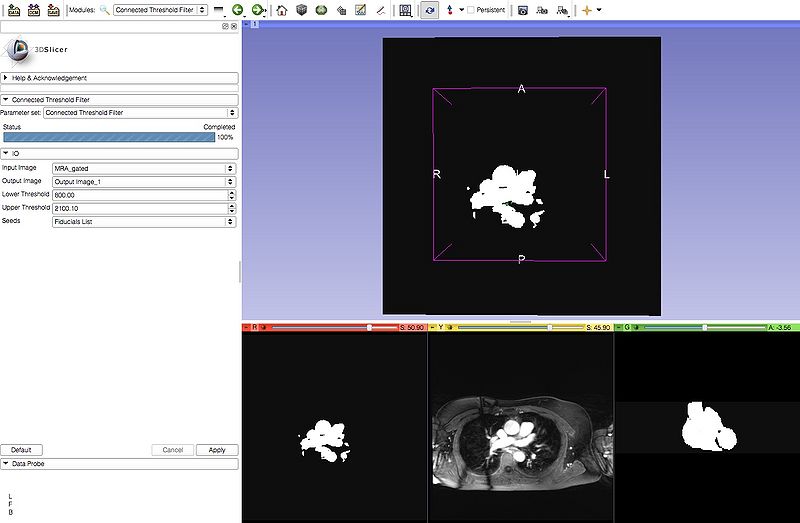Open the module search magnifier

tap(104, 9)
